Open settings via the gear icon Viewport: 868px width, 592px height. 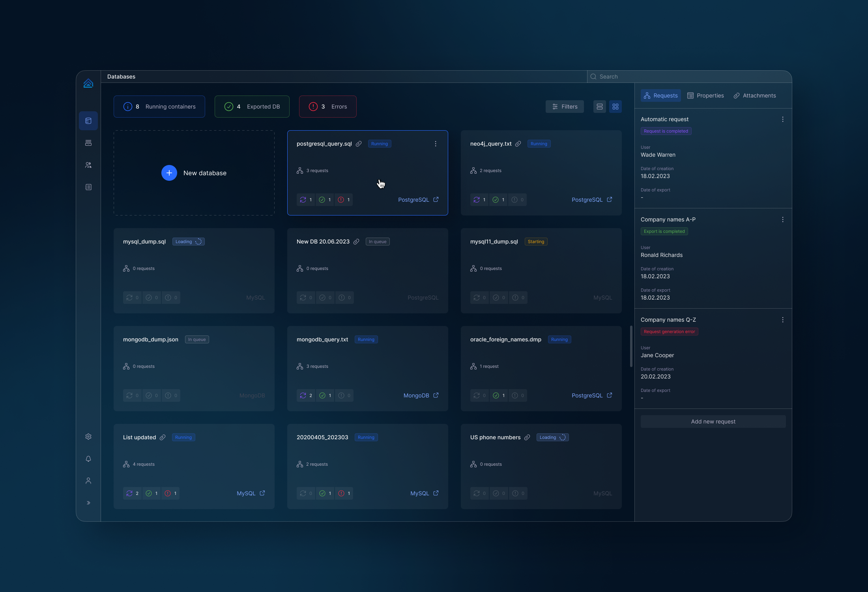point(88,437)
